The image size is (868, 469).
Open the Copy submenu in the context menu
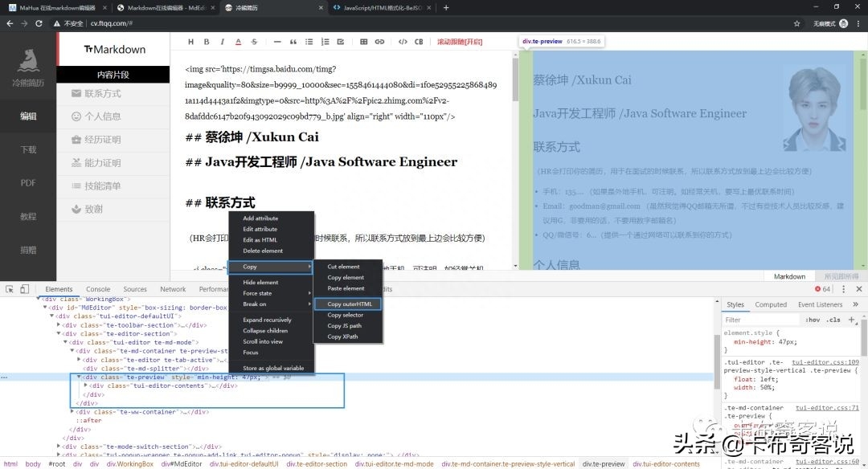tap(256, 266)
